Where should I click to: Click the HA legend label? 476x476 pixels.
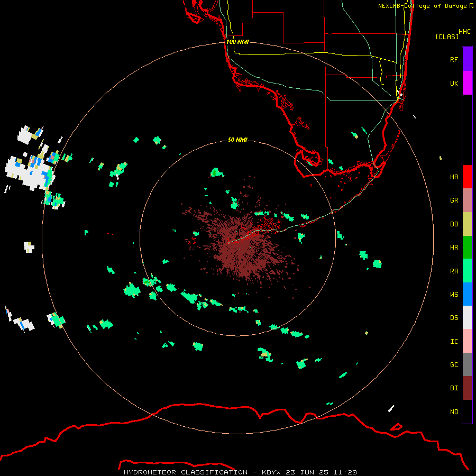coord(454,177)
